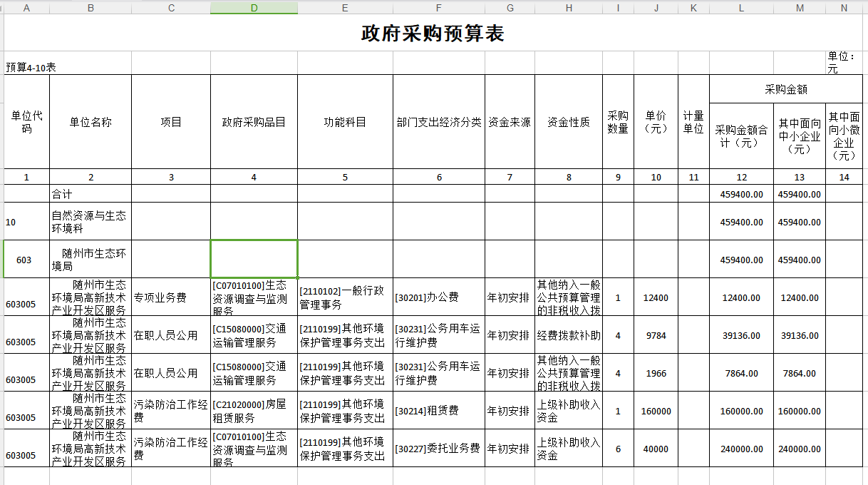
Task: Select the 功能科目 header cell
Action: pyautogui.click(x=345, y=122)
